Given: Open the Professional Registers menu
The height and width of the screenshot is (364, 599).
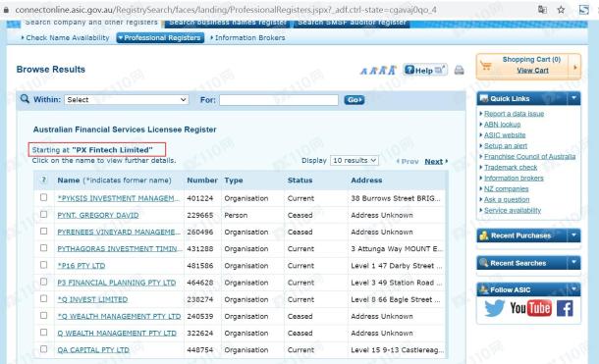Looking at the screenshot, I should click(x=160, y=37).
